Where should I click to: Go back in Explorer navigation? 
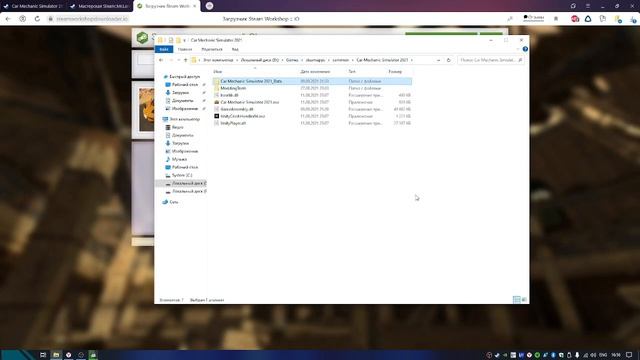pyautogui.click(x=161, y=60)
